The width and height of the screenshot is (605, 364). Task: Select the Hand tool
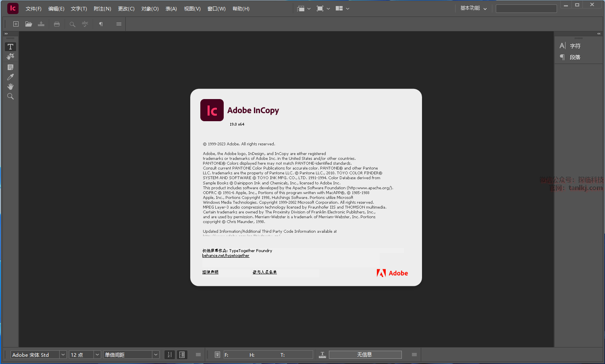(10, 87)
